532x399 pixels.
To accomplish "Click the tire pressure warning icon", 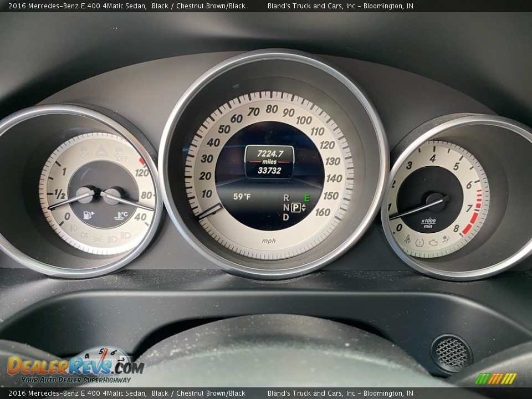I will tap(420, 242).
